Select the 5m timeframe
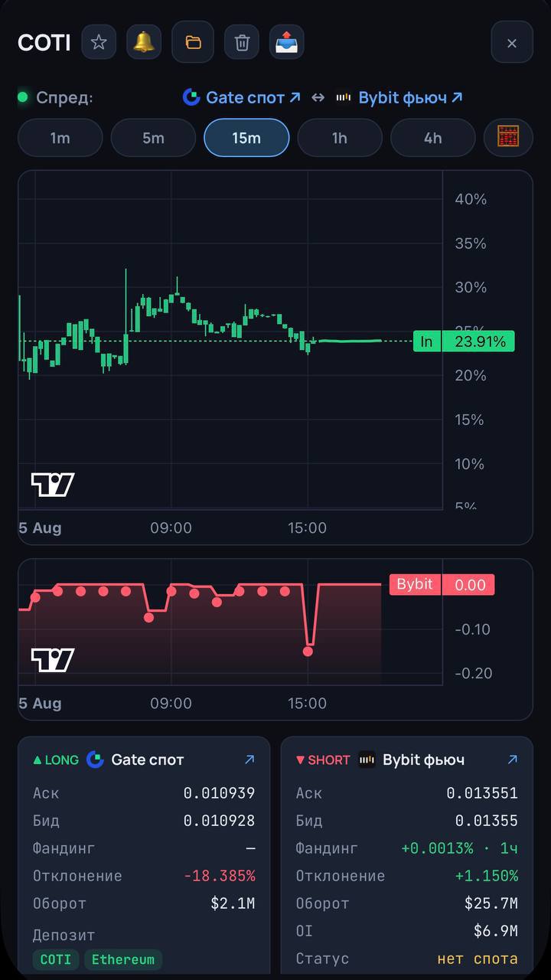Viewport: 551px width, 980px height. [153, 138]
